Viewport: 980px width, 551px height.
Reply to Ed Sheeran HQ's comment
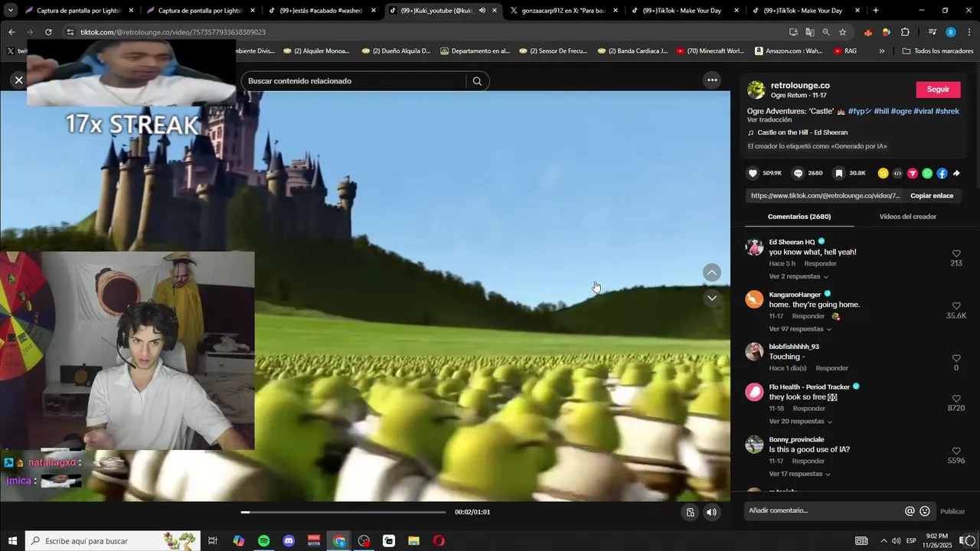tap(820, 264)
